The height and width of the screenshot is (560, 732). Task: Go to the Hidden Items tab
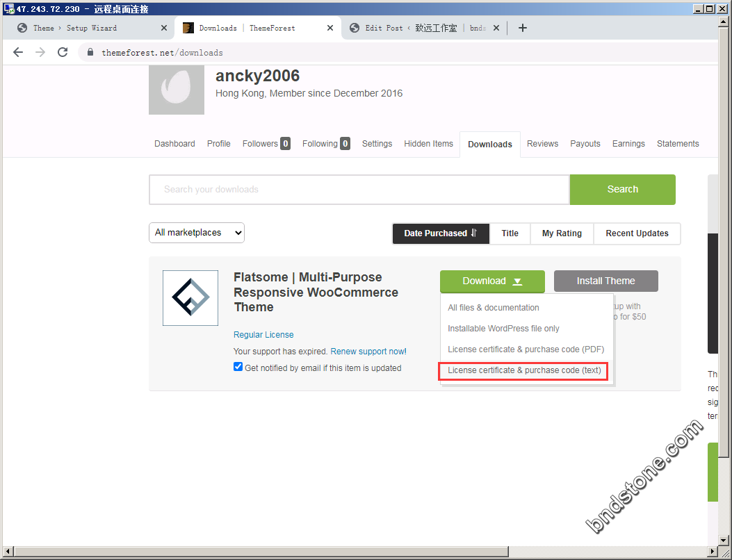[x=428, y=144]
